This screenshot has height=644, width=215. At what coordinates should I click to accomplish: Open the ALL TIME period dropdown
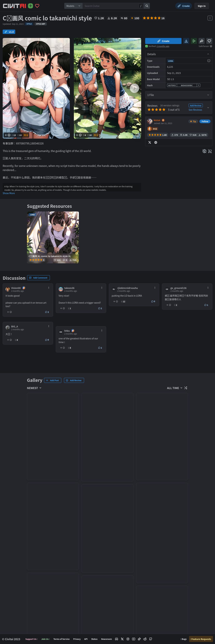tap(174, 388)
